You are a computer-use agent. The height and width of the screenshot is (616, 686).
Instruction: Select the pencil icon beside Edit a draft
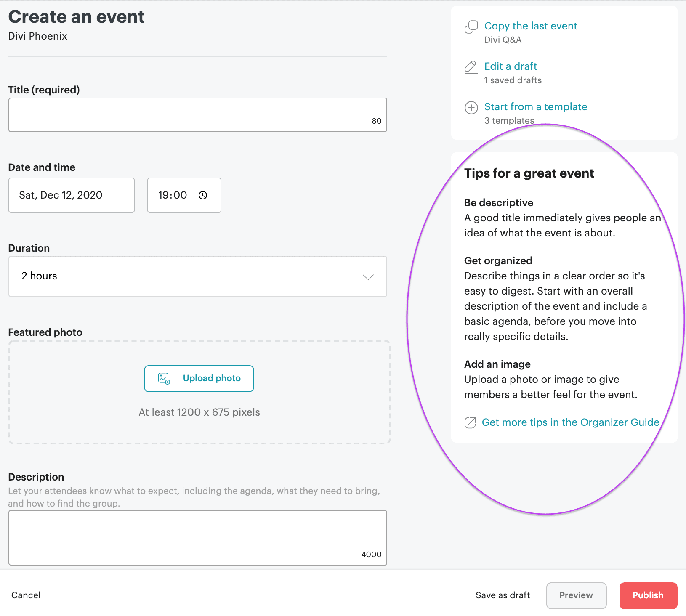471,67
